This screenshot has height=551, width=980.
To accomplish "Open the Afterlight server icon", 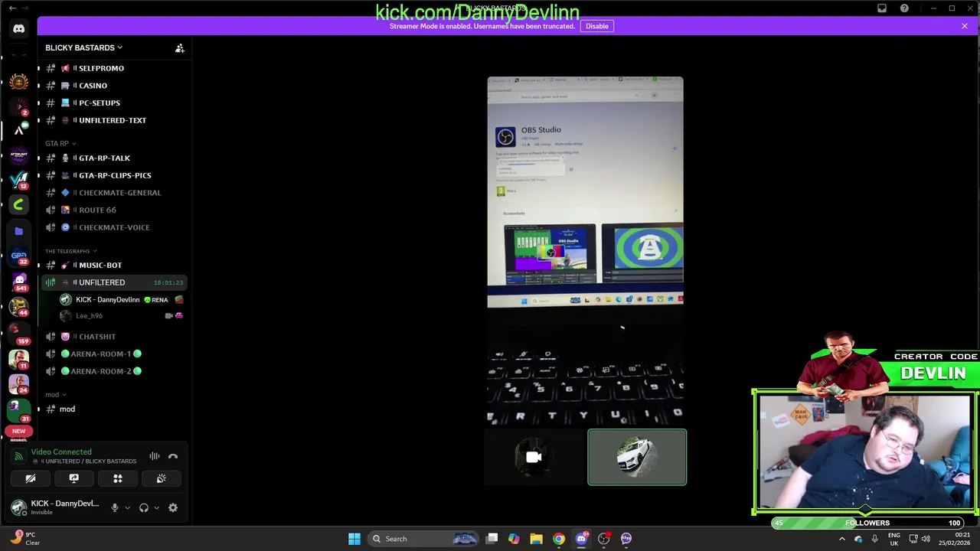I will click(18, 155).
